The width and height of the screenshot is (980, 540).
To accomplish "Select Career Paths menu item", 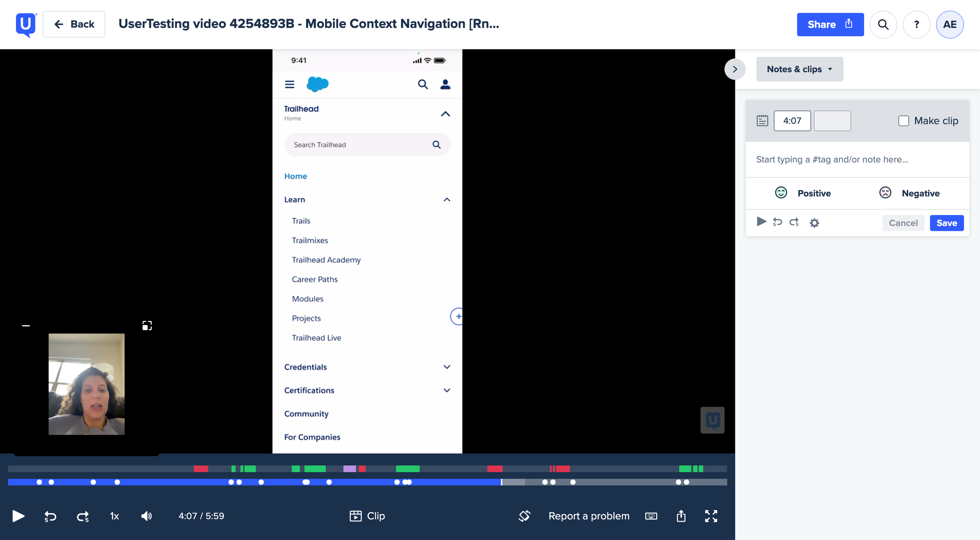I will pyautogui.click(x=315, y=279).
